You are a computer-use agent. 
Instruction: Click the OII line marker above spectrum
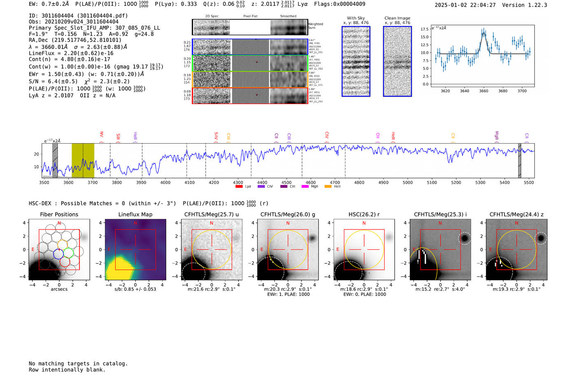coord(378,137)
